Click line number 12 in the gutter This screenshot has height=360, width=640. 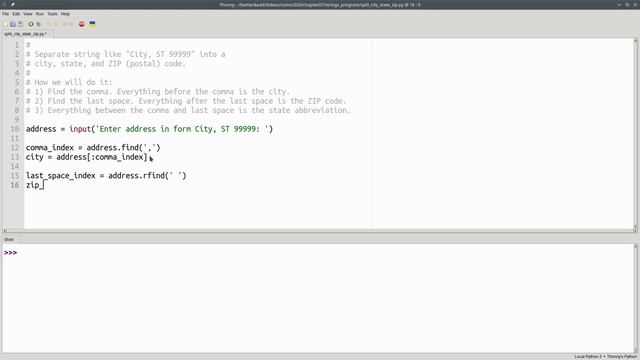click(x=15, y=148)
